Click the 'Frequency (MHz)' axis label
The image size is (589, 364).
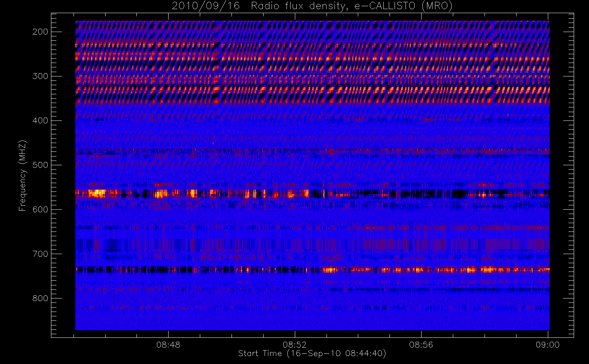click(23, 175)
